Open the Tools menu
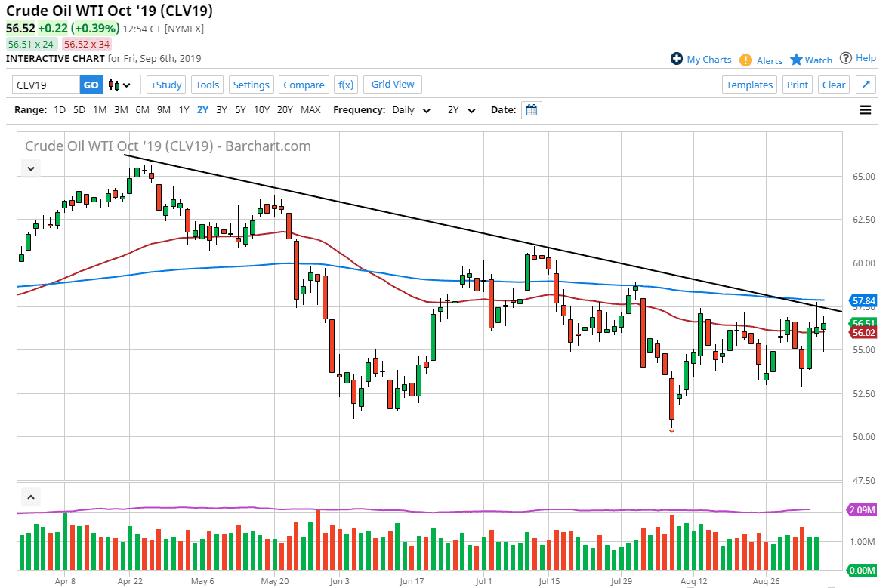The width and height of the screenshot is (895, 588). (207, 85)
